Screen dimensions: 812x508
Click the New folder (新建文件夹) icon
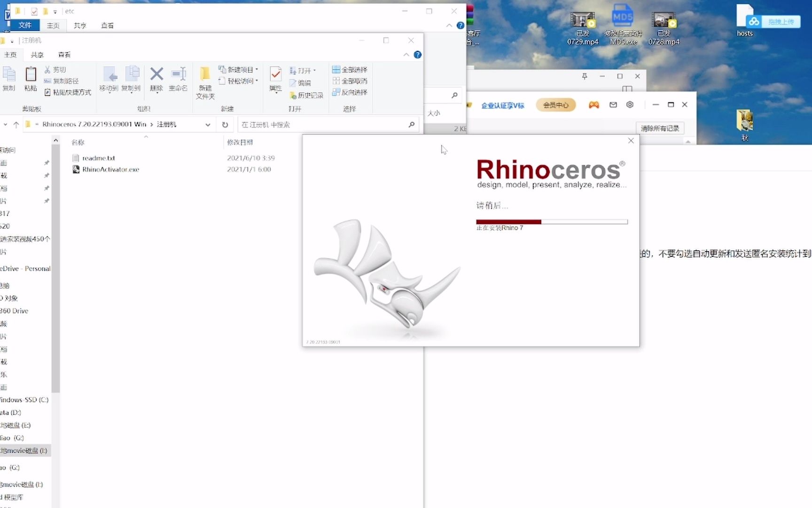click(205, 82)
